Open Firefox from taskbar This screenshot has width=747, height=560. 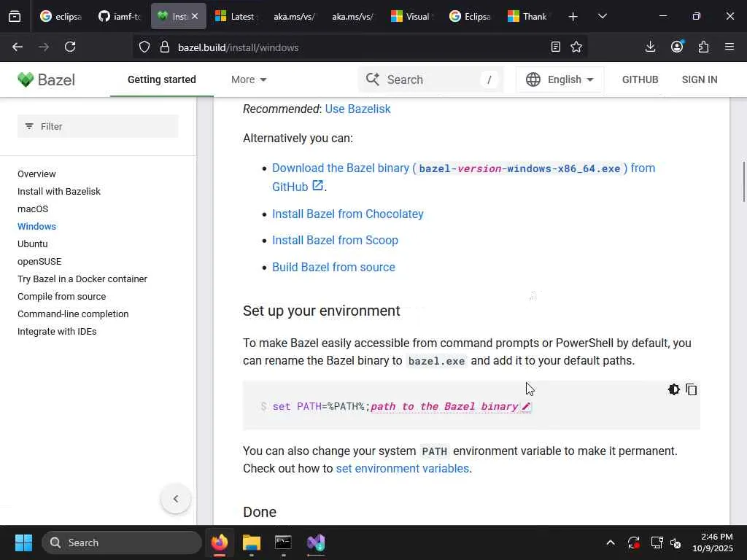tap(220, 542)
